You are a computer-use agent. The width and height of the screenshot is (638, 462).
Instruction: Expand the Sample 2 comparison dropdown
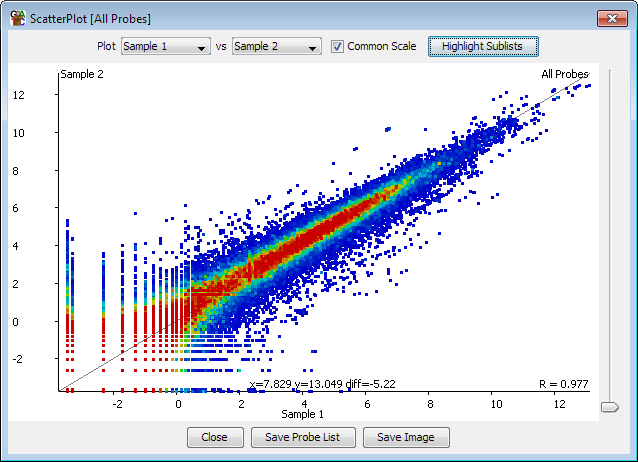tap(276, 46)
